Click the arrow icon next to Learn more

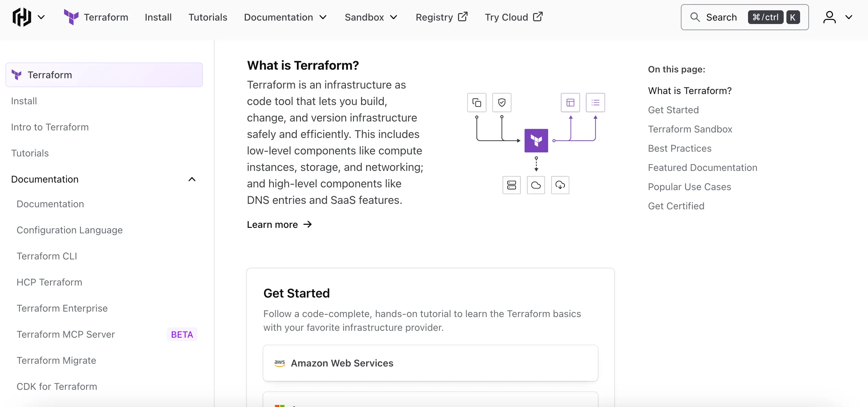coord(308,224)
